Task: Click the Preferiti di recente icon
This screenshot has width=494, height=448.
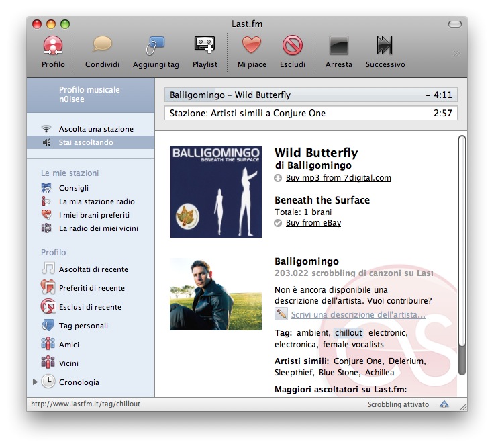Action: point(48,287)
